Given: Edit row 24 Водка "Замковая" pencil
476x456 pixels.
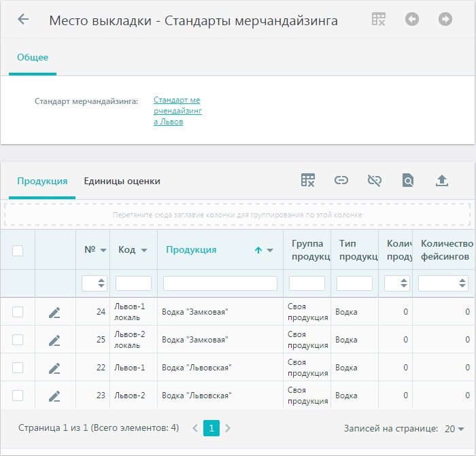Looking at the screenshot, I should tap(54, 312).
